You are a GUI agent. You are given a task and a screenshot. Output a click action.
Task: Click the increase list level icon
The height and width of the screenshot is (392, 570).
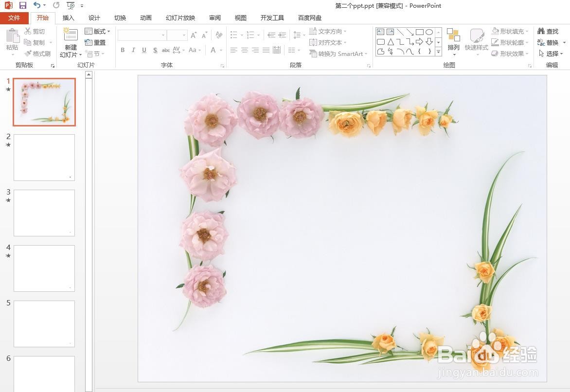[x=282, y=36]
